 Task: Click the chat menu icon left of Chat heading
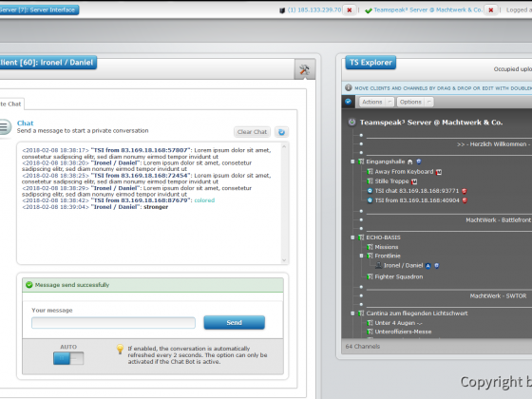5,127
